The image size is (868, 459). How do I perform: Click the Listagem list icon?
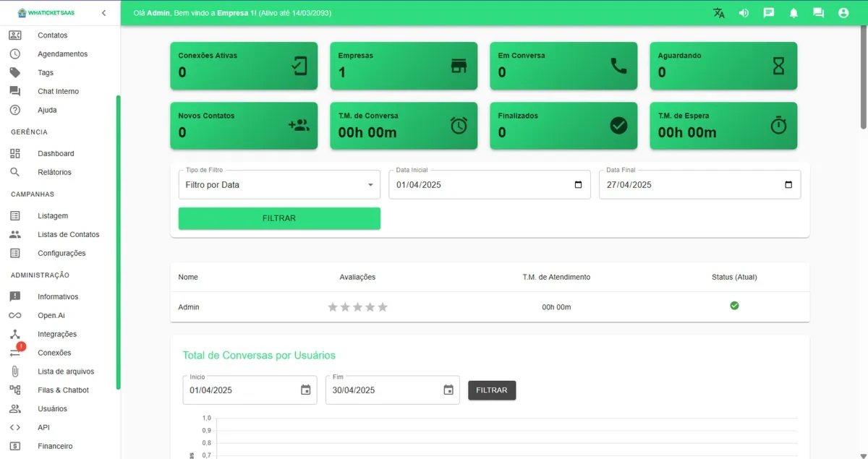(x=15, y=215)
